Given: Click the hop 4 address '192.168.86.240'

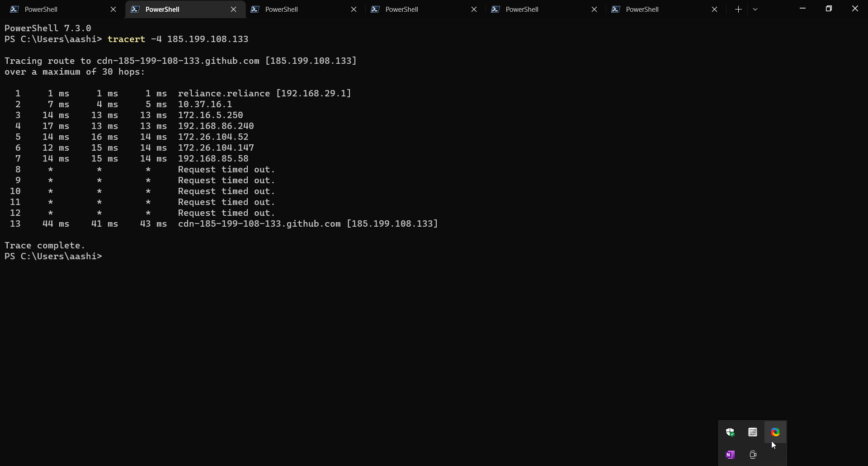Looking at the screenshot, I should 216,126.
